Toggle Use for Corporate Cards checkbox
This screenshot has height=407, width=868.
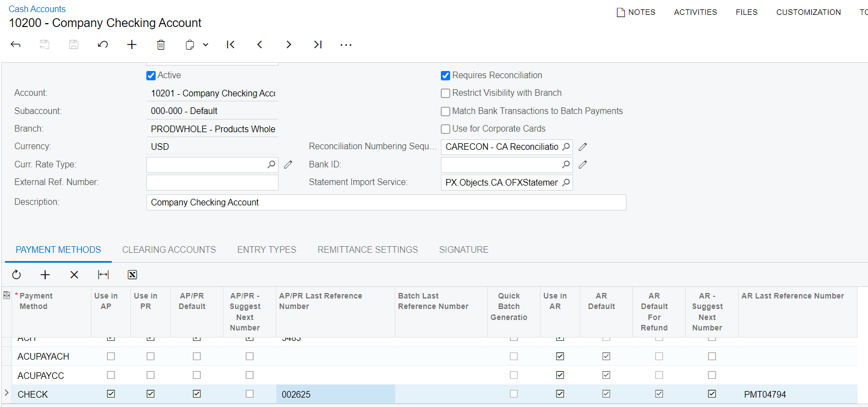click(x=446, y=129)
